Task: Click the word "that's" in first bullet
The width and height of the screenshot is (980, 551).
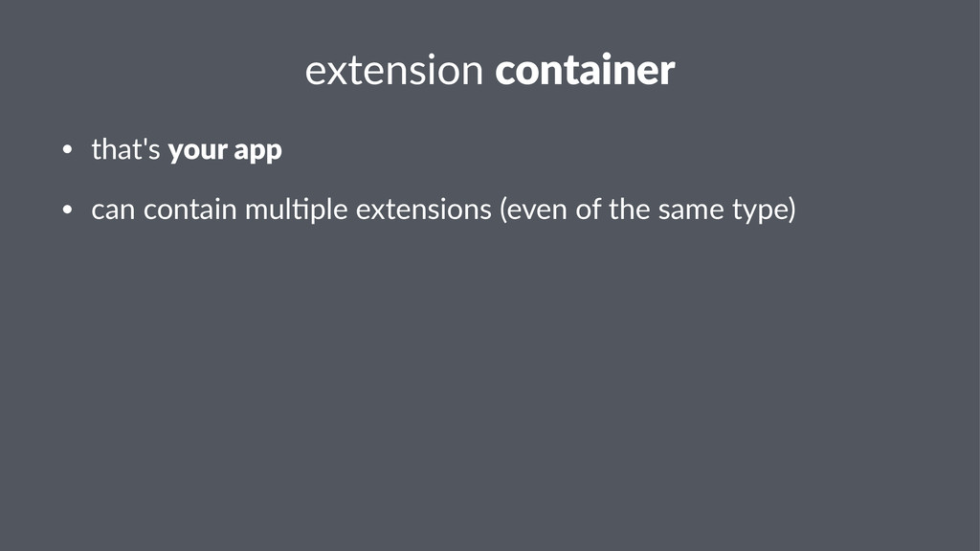Action: pyautogui.click(x=125, y=150)
